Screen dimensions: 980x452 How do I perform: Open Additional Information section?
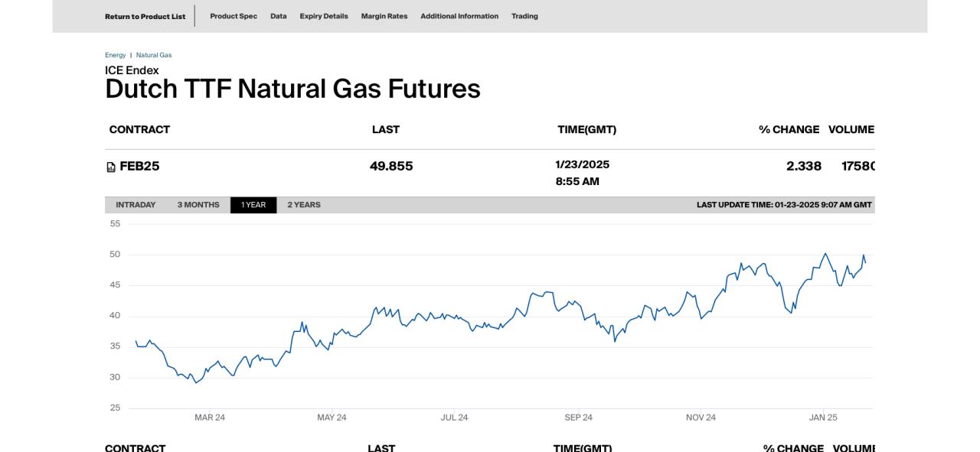coord(459,16)
